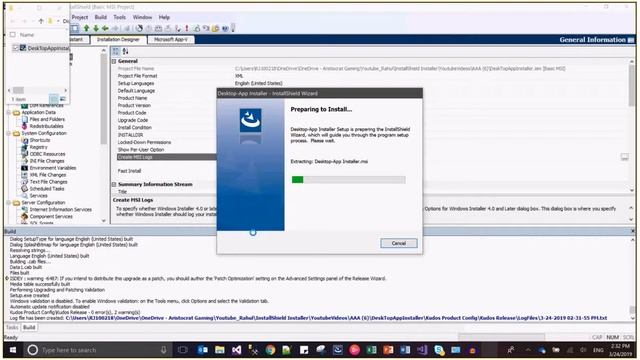Open Files and Folders view
640x360 pixels.
pos(47,119)
